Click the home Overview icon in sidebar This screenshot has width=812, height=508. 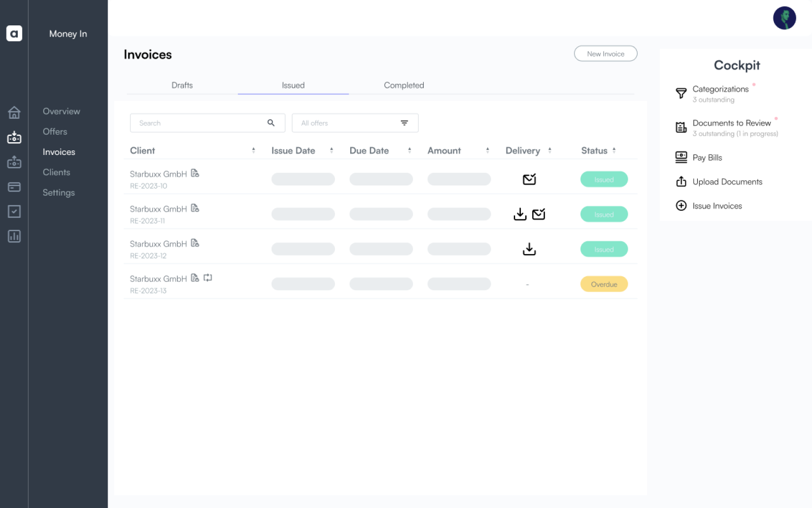pos(14,113)
